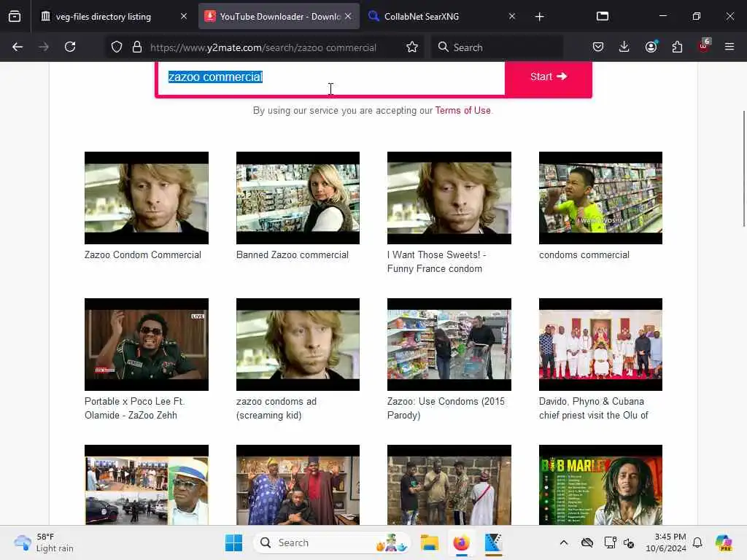This screenshot has width=747, height=560.
Task: Click 'Zazoo Condom Commercial' title text
Action: tap(143, 254)
